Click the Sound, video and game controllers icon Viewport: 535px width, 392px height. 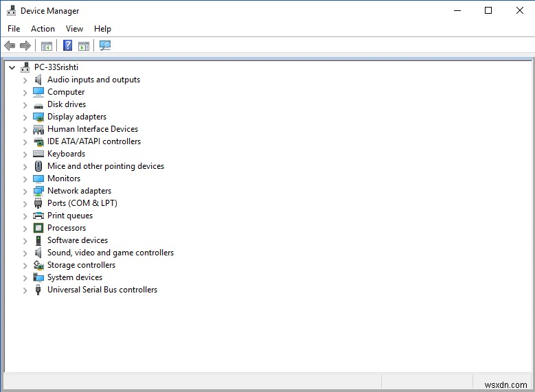coord(38,253)
